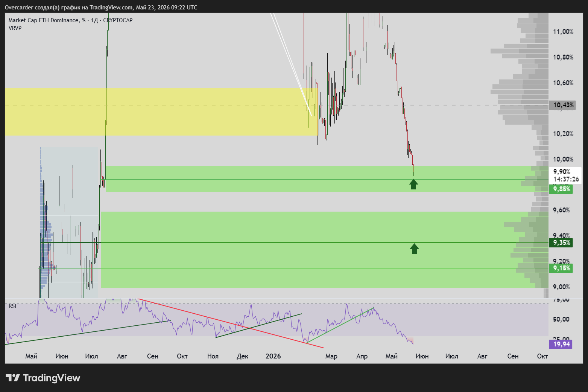Click the purple 19,94 RSI value label
This screenshot has height=392, width=588.
tap(561, 344)
